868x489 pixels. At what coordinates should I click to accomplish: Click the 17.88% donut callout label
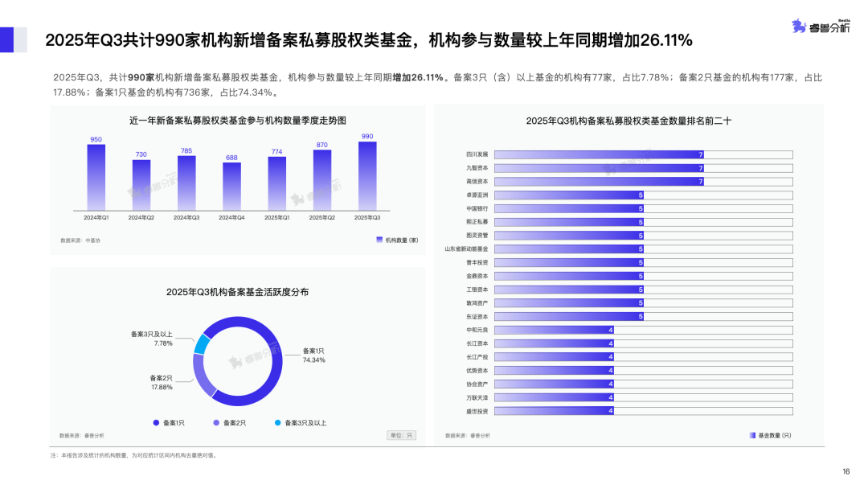point(162,387)
